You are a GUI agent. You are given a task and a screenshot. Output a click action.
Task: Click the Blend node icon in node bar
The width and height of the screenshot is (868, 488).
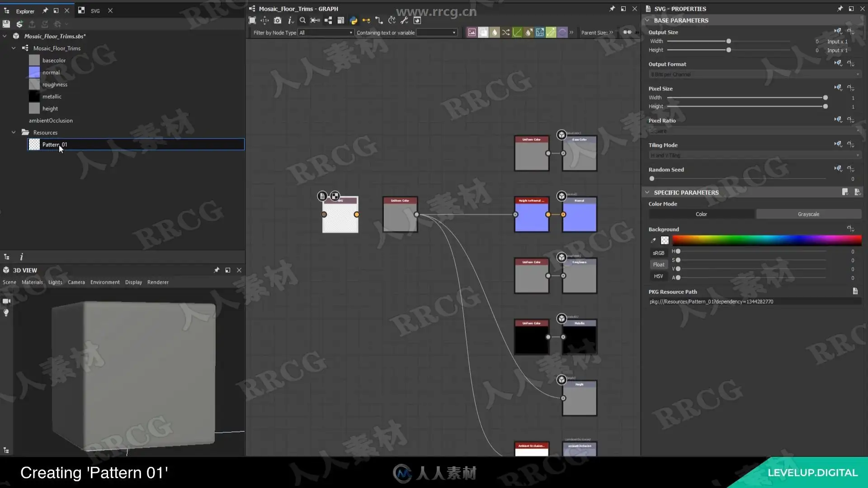click(x=483, y=33)
